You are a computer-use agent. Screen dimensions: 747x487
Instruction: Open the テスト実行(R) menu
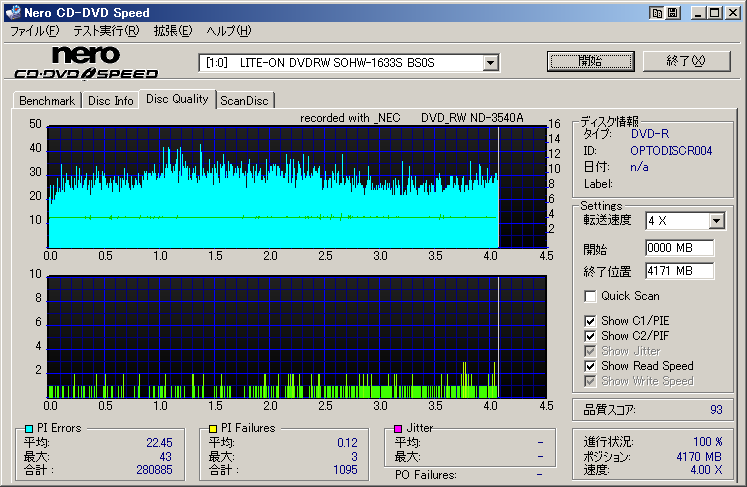pos(106,31)
